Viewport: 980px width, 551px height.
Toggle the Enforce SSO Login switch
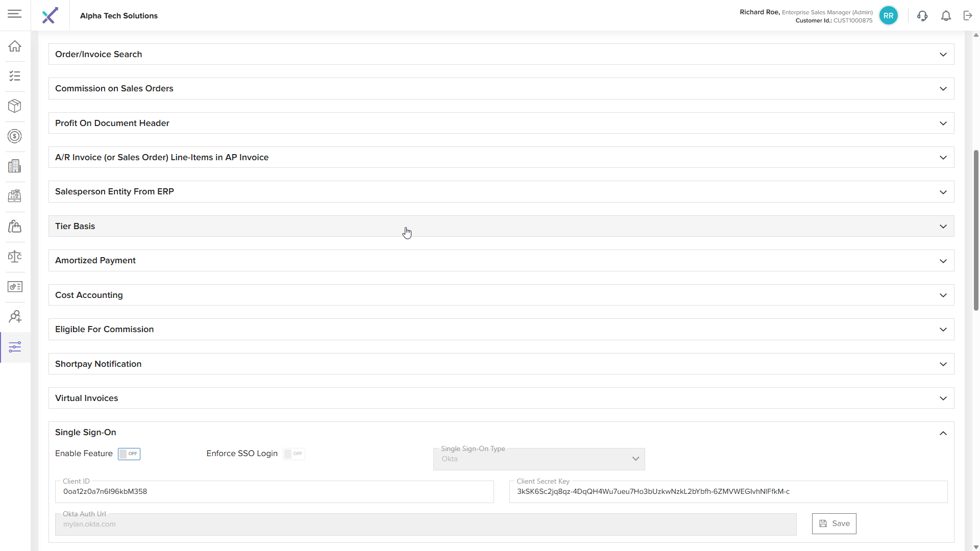click(x=294, y=454)
